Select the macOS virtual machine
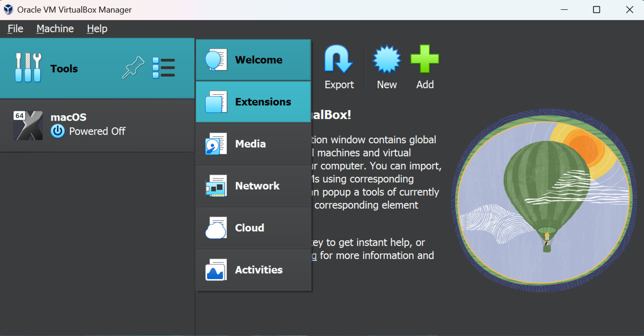Viewport: 644px width, 336px height. coord(97,125)
